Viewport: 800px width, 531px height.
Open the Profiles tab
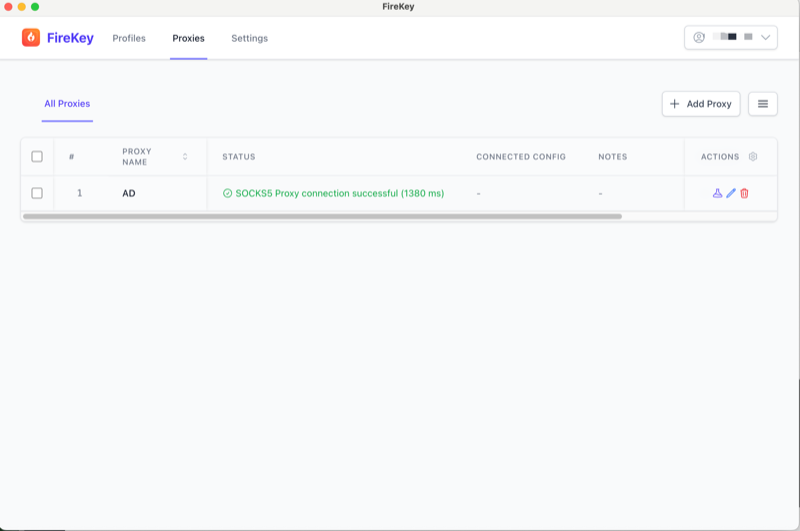click(x=129, y=38)
